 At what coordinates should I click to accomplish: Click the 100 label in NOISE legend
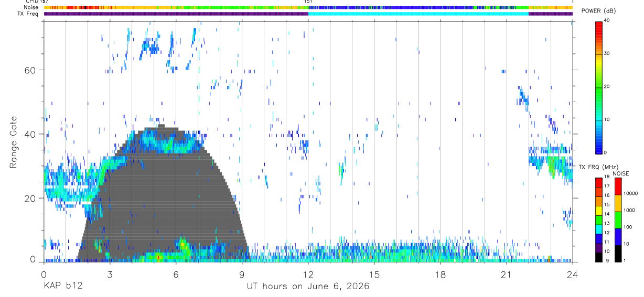[627, 227]
